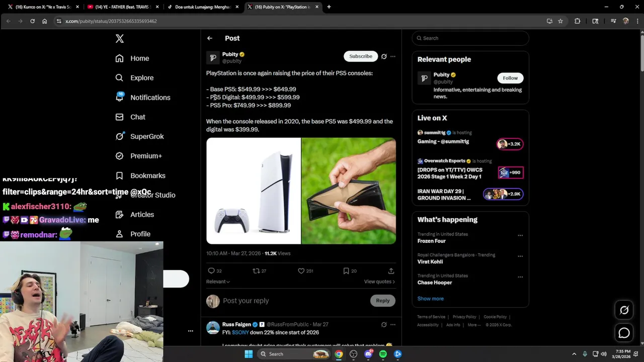
Task: Click Grok icon on Pubity's post
Action: [x=384, y=56]
